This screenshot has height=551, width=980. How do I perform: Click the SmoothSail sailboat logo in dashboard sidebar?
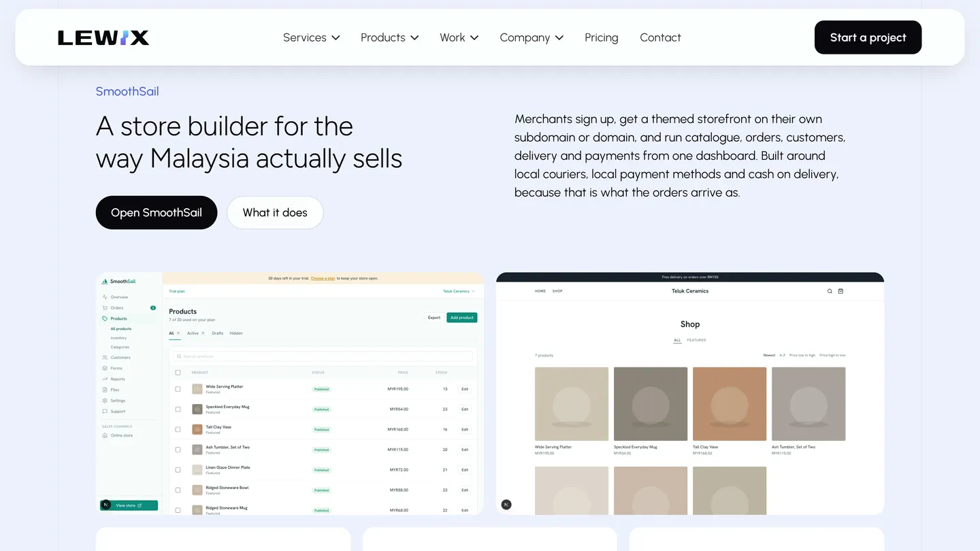click(105, 282)
